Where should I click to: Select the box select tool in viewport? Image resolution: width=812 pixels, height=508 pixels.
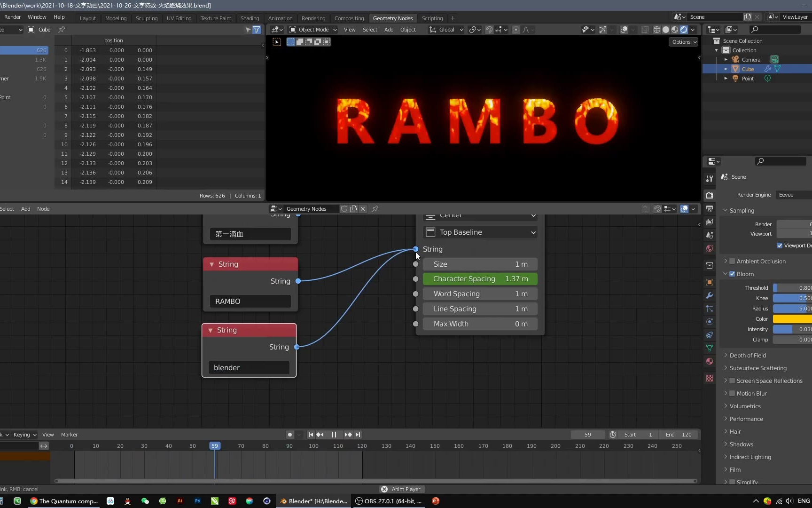277,42
